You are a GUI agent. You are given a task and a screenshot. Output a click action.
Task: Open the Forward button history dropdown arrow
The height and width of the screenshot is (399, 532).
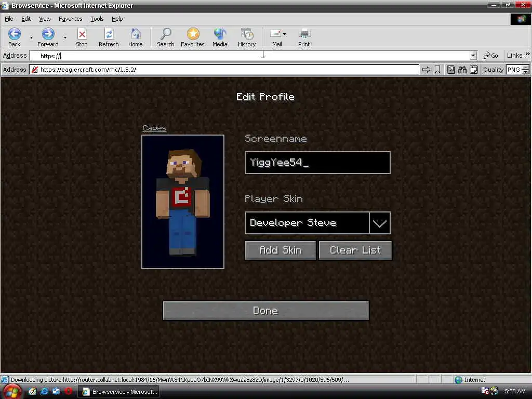click(x=65, y=37)
